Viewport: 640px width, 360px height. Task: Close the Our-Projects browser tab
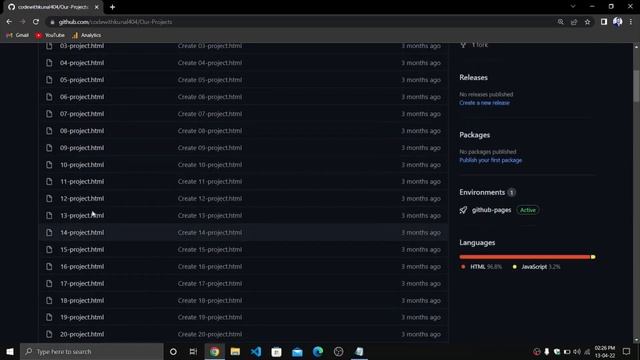click(x=96, y=7)
